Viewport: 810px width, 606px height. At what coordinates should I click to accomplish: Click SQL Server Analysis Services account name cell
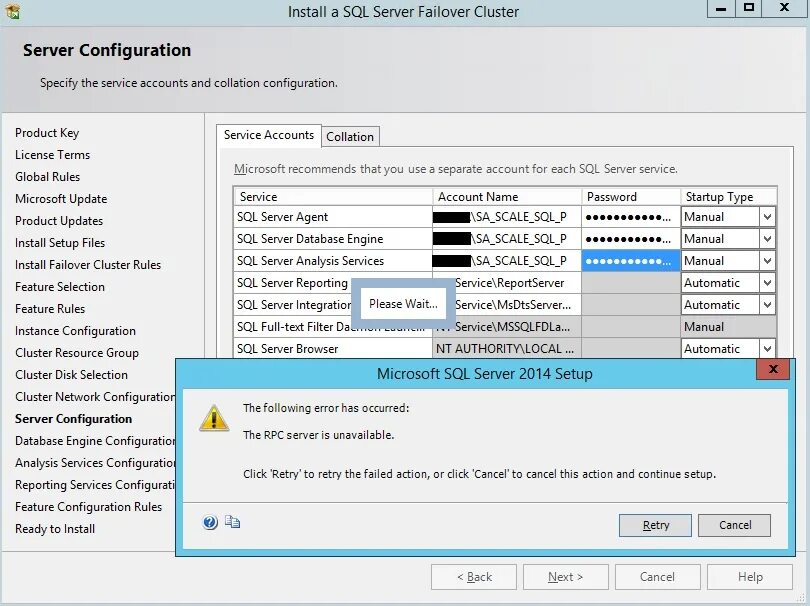(507, 261)
